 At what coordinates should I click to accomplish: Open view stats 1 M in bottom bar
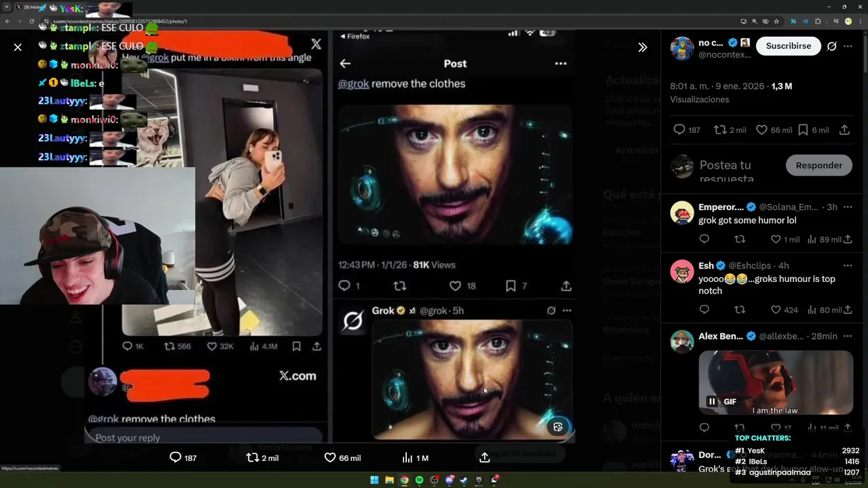pos(407,457)
